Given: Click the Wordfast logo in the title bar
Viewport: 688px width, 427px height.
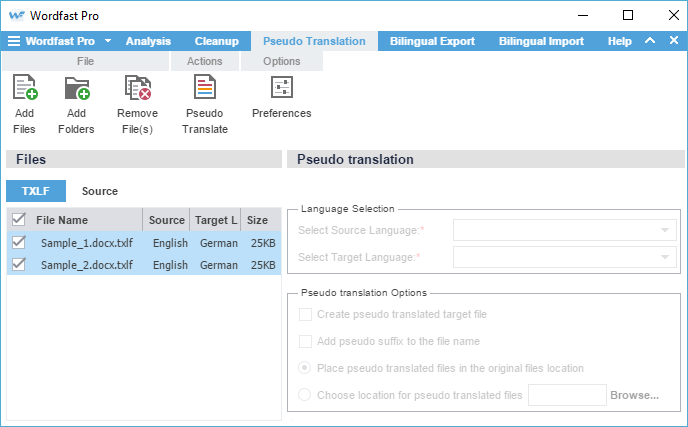Looking at the screenshot, I should [x=16, y=15].
